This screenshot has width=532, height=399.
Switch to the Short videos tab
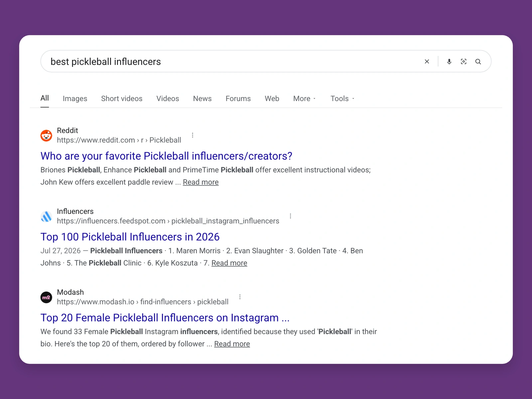click(122, 98)
